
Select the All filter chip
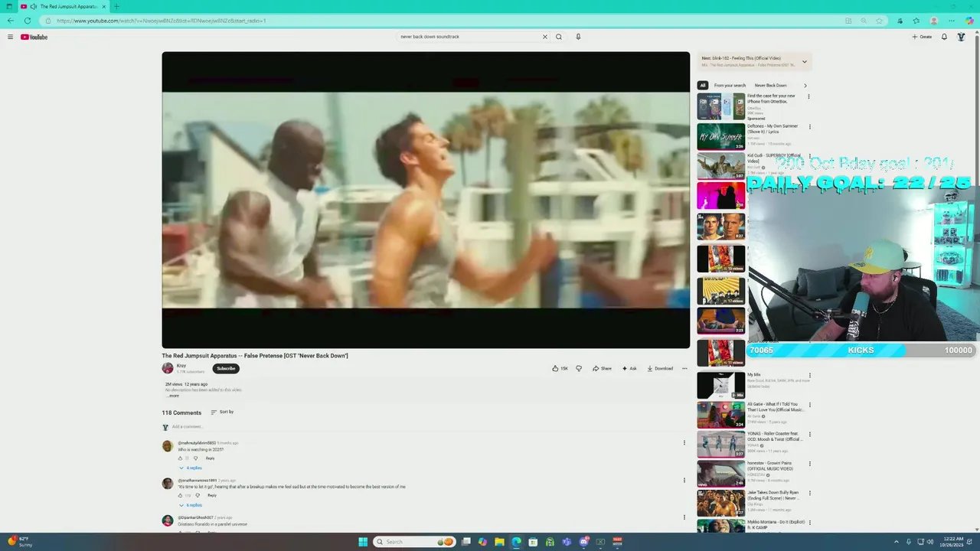[703, 86]
